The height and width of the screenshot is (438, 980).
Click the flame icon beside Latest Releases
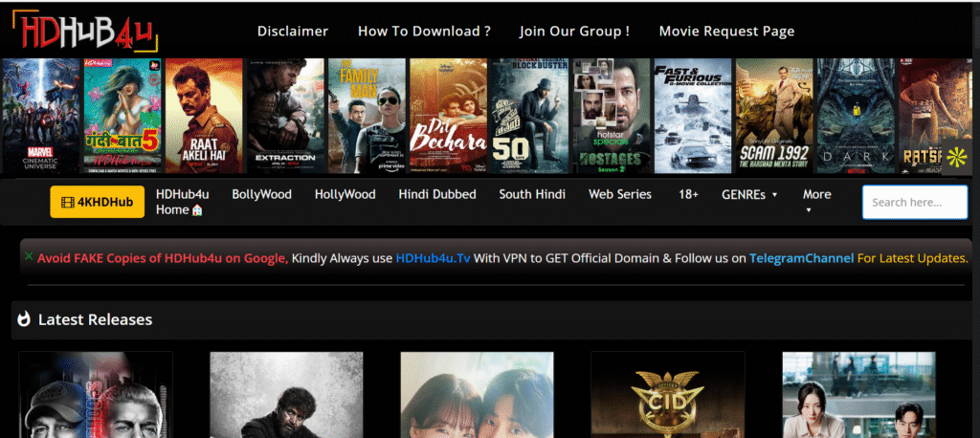[x=24, y=319]
